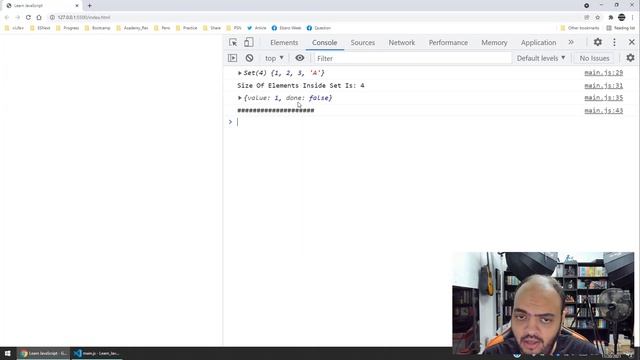Activate the inspect element picker icon

click(x=233, y=42)
